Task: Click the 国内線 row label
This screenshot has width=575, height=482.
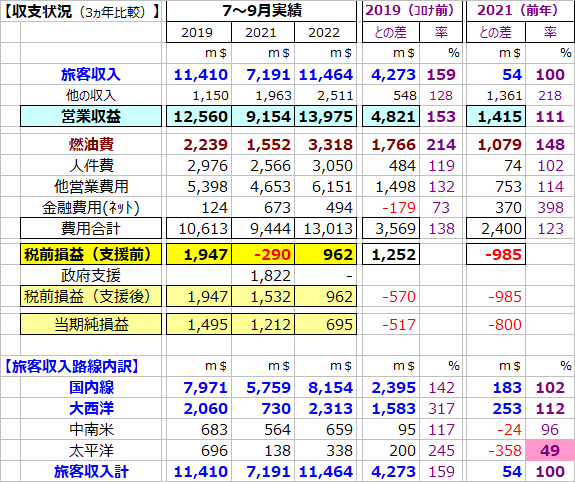Action: pyautogui.click(x=91, y=387)
